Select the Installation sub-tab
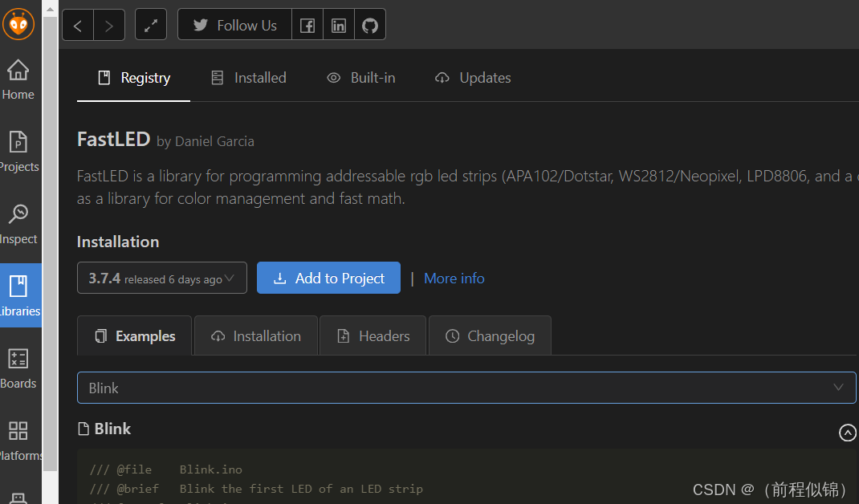Viewport: 859px width, 504px height. 256,335
